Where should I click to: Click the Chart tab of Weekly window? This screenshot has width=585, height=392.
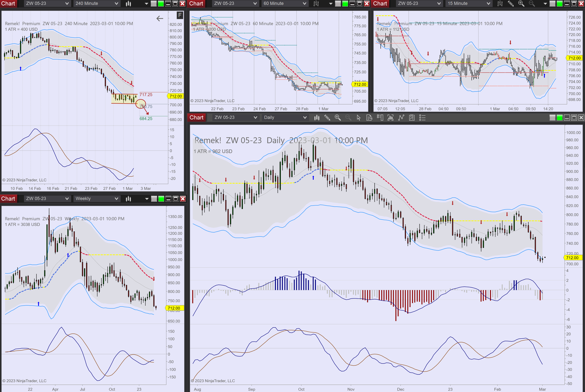(8, 199)
